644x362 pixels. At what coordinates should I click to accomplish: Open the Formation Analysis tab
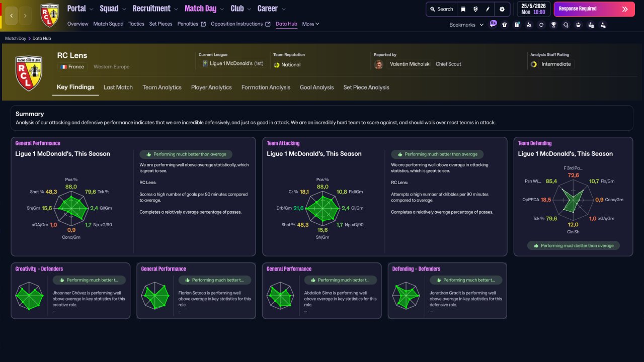266,87
